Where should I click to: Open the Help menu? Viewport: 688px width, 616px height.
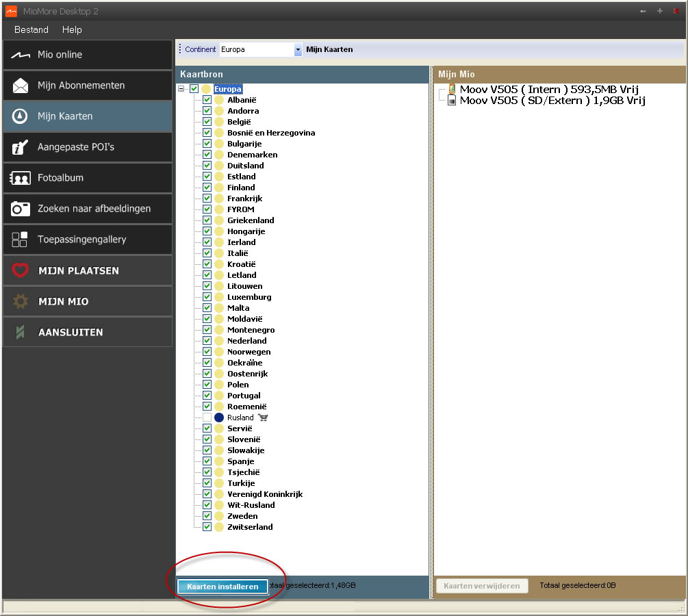point(72,30)
